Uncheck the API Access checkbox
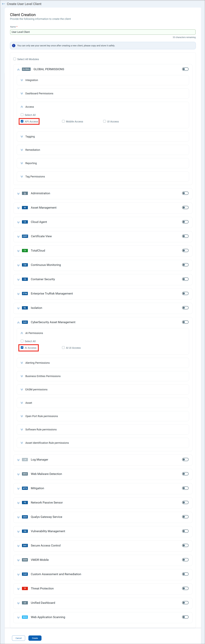Screen dimensions: 205x644 [22, 121]
